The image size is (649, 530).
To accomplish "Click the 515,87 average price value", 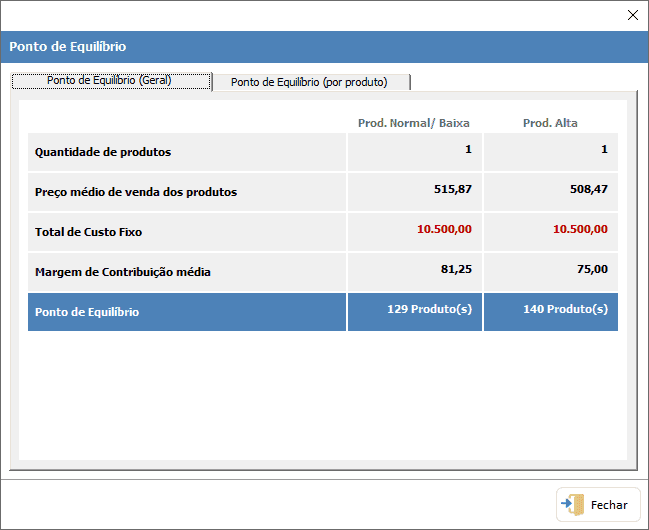I will (453, 189).
